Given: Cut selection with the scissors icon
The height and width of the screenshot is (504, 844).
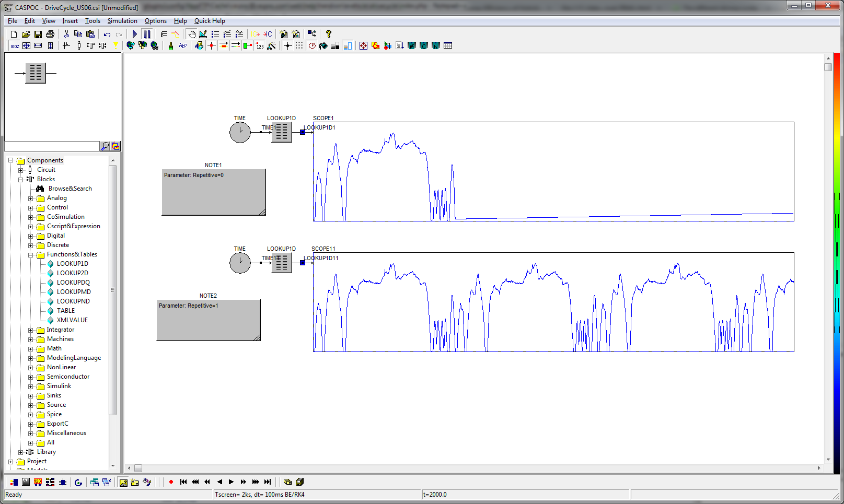Looking at the screenshot, I should tap(66, 34).
